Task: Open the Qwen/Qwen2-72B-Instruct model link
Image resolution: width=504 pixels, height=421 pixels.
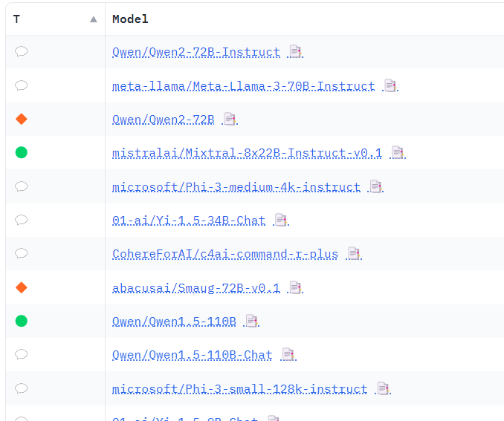Action: (196, 52)
